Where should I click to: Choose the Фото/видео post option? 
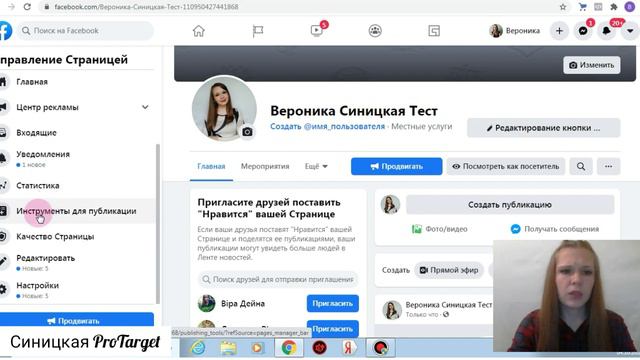coord(440,229)
